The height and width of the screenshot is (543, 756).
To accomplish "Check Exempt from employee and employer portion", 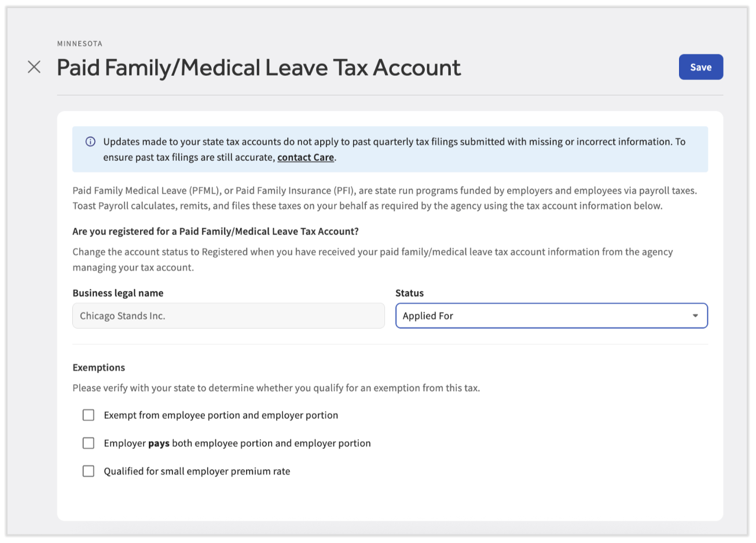I will click(x=89, y=415).
